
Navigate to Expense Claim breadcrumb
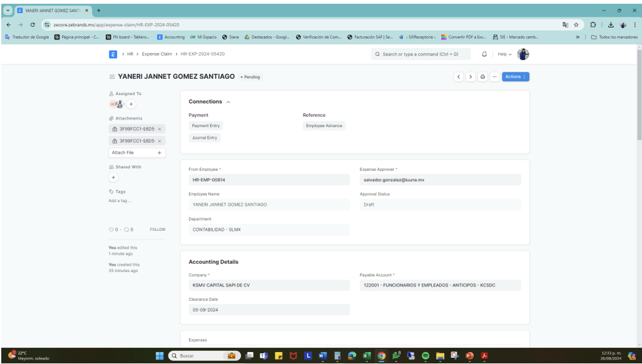click(156, 54)
